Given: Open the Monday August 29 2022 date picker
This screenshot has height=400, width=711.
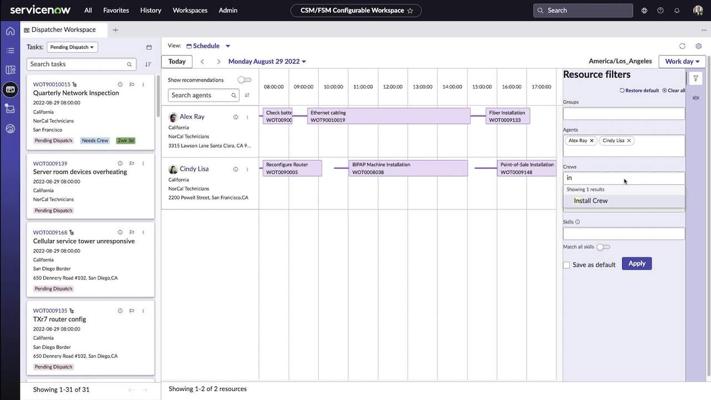Looking at the screenshot, I should pos(267,62).
